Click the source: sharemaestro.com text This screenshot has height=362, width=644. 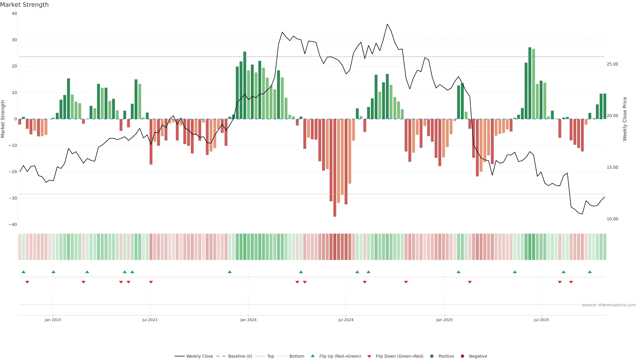609,305
